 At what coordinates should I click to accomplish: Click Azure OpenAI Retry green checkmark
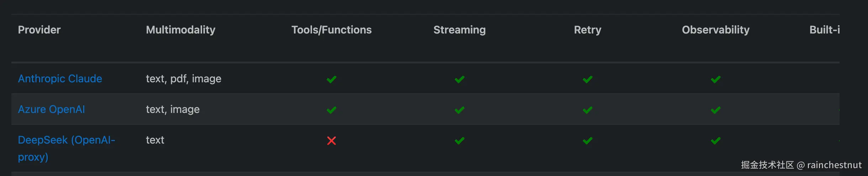pyautogui.click(x=587, y=110)
